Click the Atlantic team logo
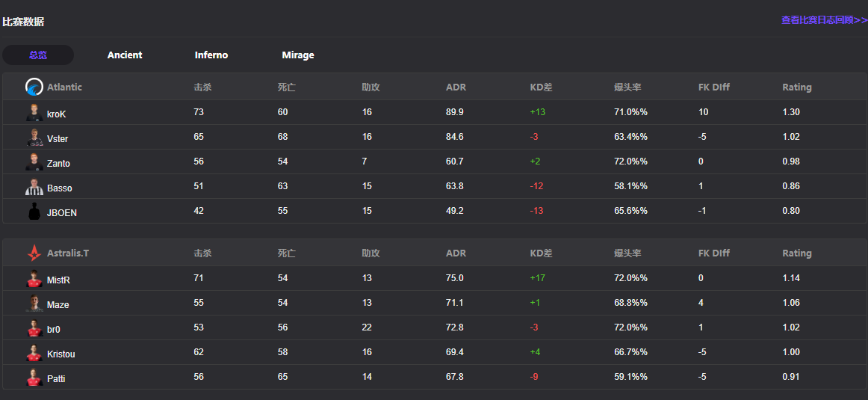 (x=34, y=87)
